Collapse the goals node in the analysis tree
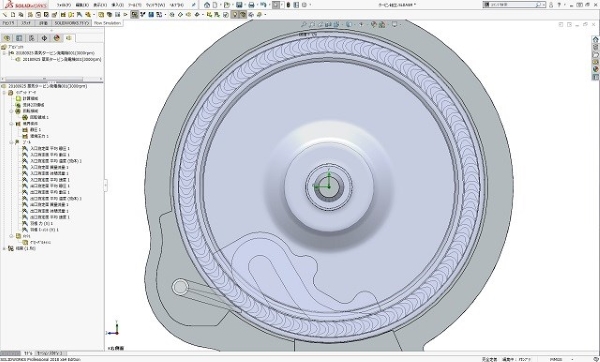This screenshot has width=600, height=362. pyautogui.click(x=11, y=142)
